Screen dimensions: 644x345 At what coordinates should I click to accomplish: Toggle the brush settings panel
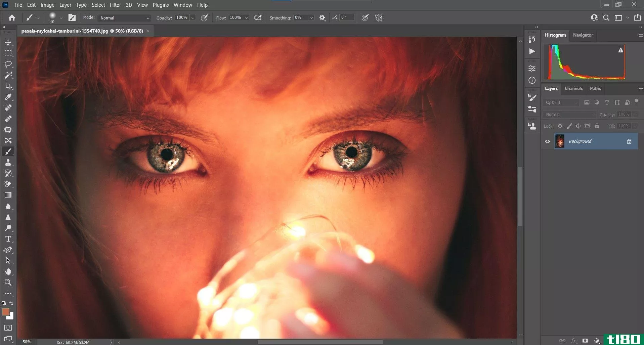tap(72, 18)
